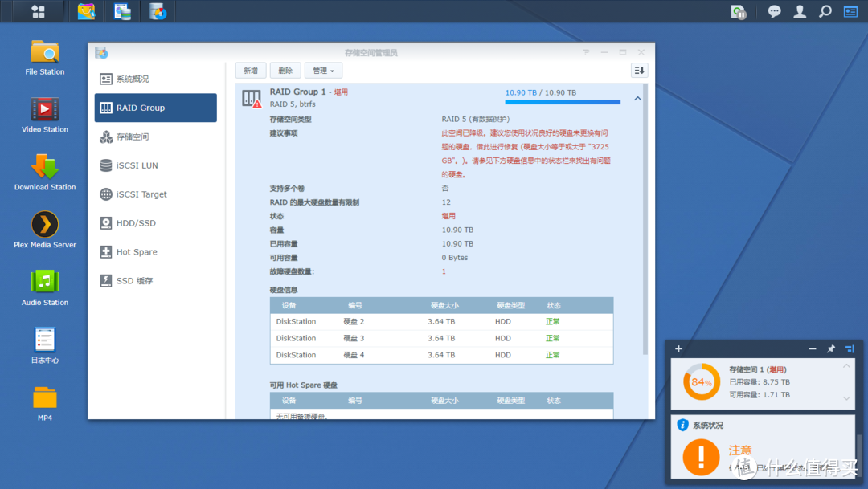868x489 pixels.
Task: Select RAID Group in sidebar
Action: coord(156,108)
